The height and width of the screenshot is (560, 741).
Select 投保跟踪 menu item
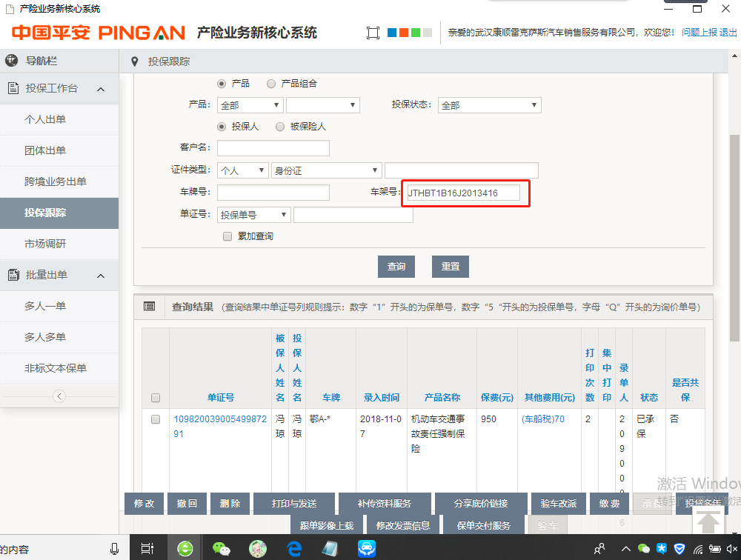coord(59,213)
